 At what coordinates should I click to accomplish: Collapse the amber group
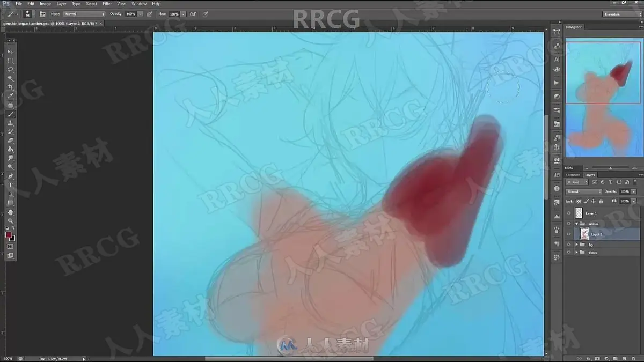coord(577,224)
